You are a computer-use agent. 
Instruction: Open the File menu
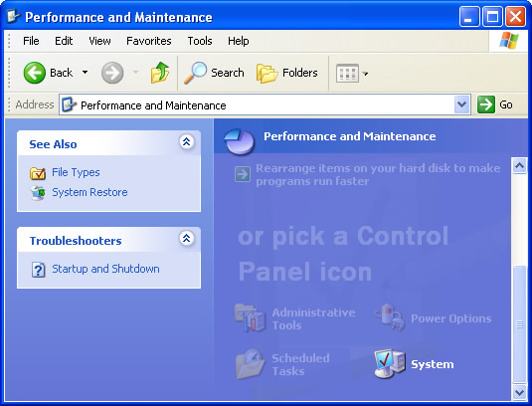pos(31,41)
